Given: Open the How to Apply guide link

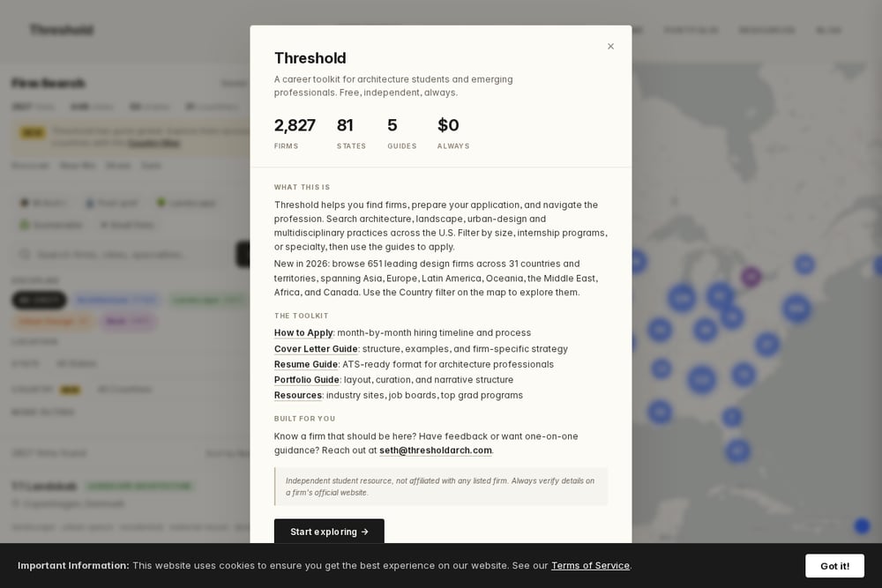Looking at the screenshot, I should point(303,332).
